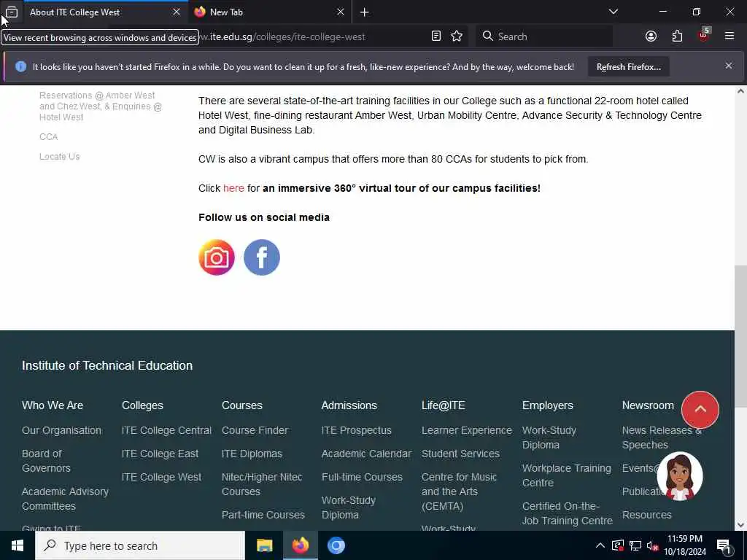
Task: Open Academic Calendar footer link
Action: [x=366, y=454]
